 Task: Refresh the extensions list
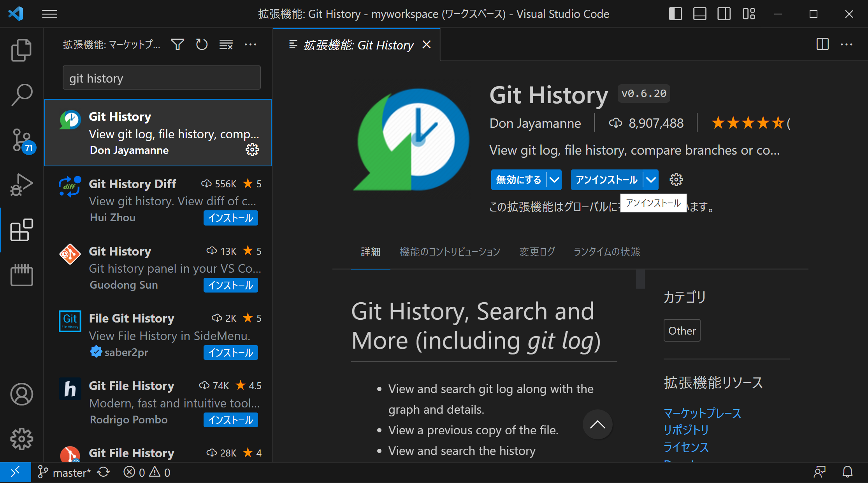click(x=202, y=44)
